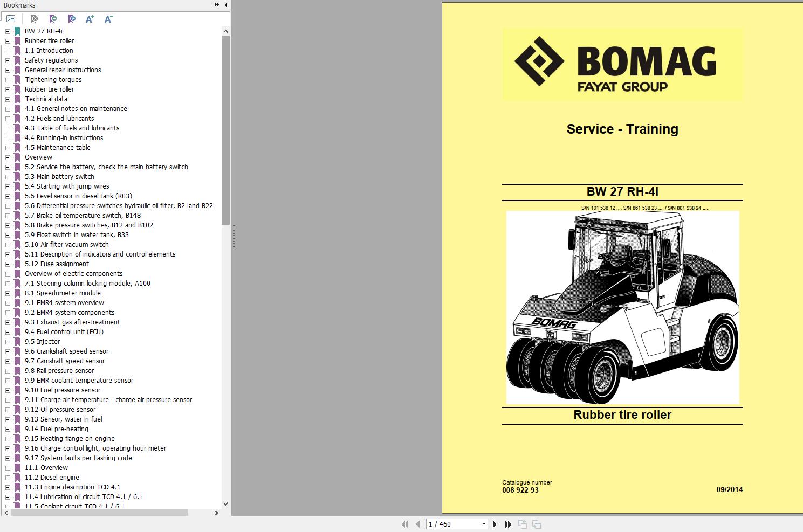Screen dimensions: 803x532
Task: Expand the 9.1 EMR4 system overview bookmark
Action: click(x=8, y=303)
